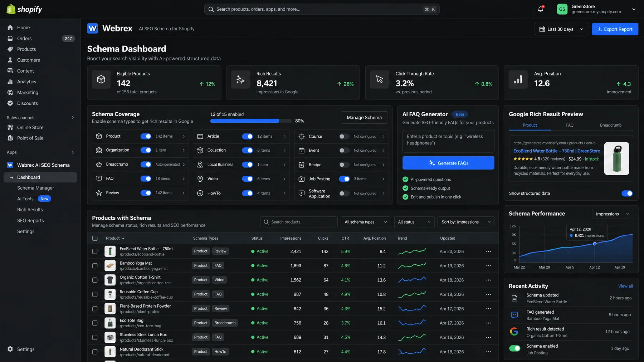Open Analytics from the sidebar icon
The image size is (644, 362).
pyautogui.click(x=10, y=82)
